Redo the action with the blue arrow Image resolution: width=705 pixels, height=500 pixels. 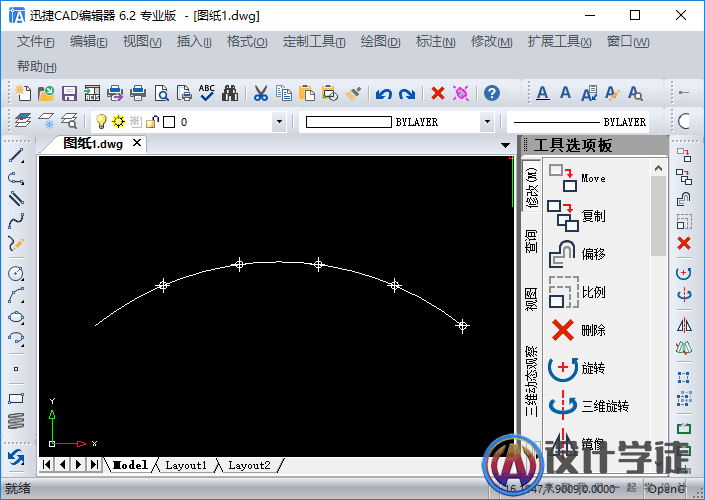[407, 94]
